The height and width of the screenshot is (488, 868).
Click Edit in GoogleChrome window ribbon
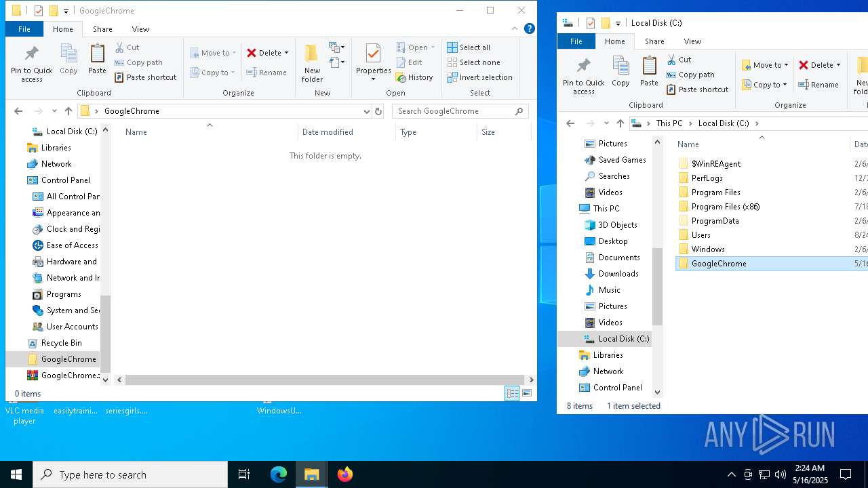(409, 62)
